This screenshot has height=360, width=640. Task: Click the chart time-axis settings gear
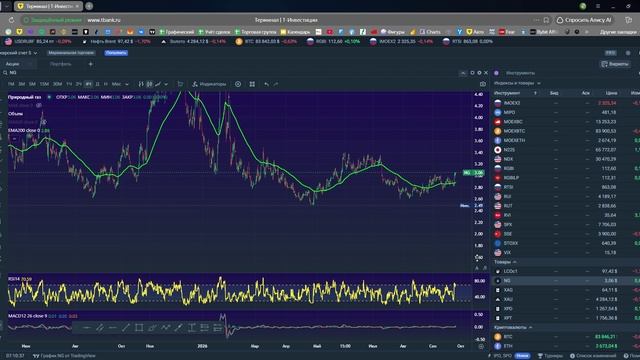(481, 346)
